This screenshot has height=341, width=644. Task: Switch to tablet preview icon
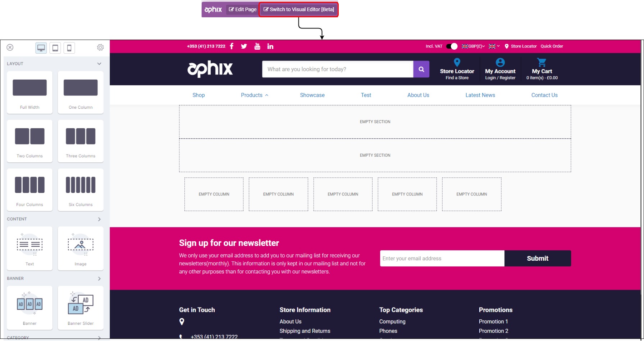click(x=55, y=48)
